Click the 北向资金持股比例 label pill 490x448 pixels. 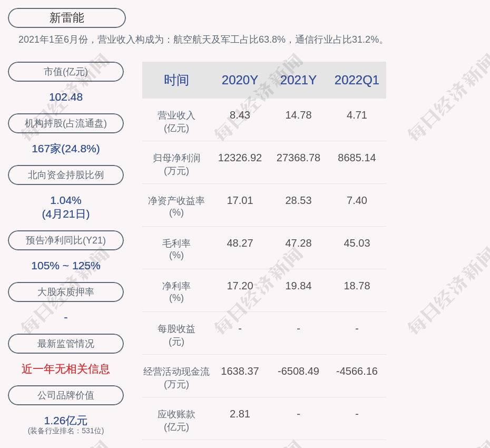[66, 175]
